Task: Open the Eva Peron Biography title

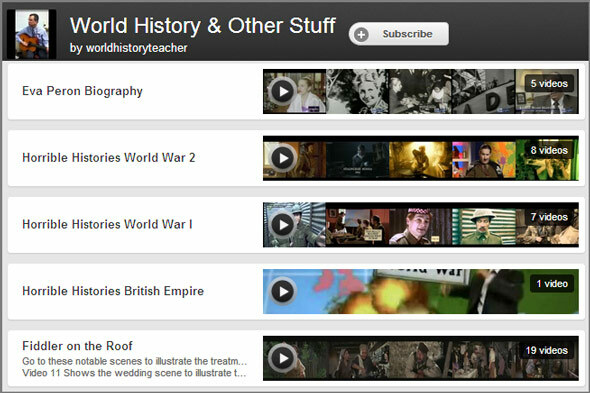Action: [82, 91]
